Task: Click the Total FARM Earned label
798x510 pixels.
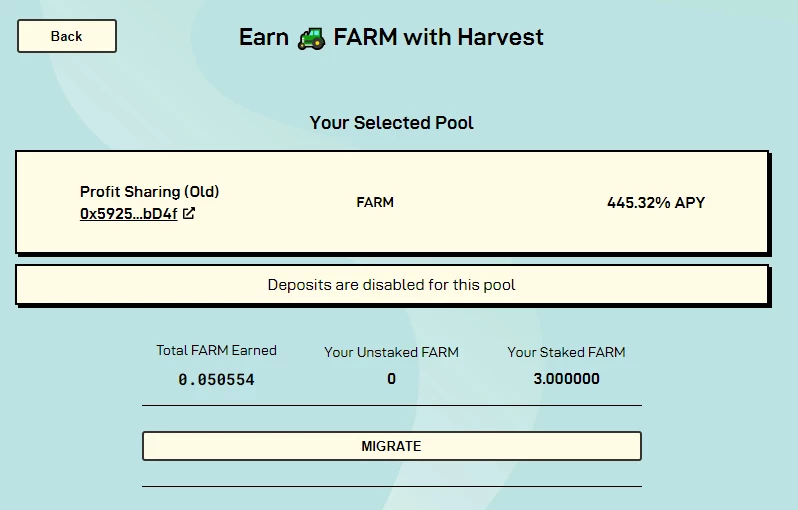Action: tap(216, 350)
